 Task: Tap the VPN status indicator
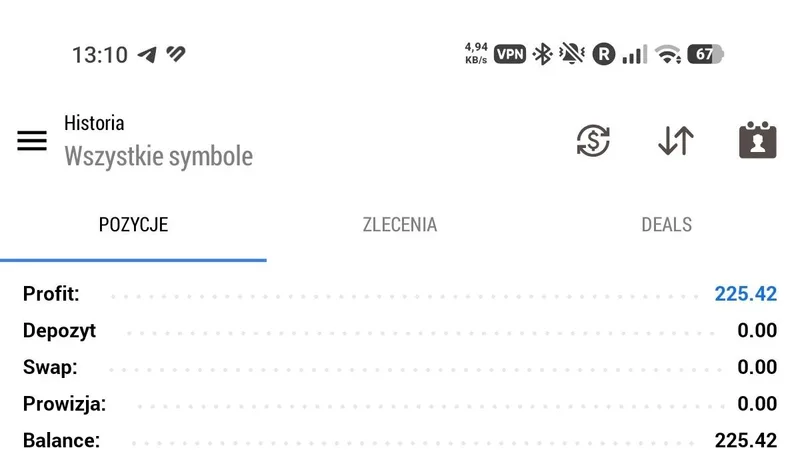(x=510, y=54)
